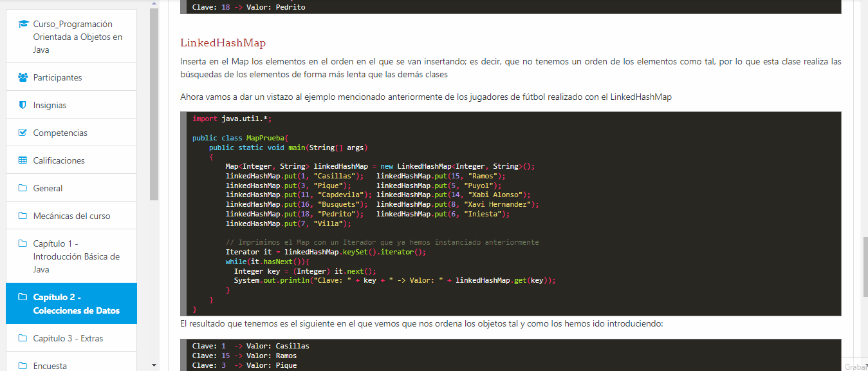Viewport: 868px width, 371px height.
Task: Click the folder icon beside General
Action: pyautogui.click(x=23, y=188)
